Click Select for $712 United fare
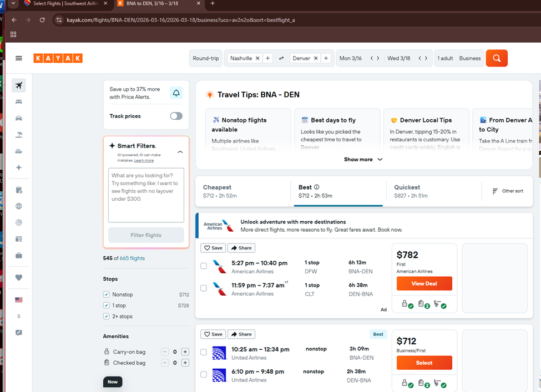 pos(424,363)
